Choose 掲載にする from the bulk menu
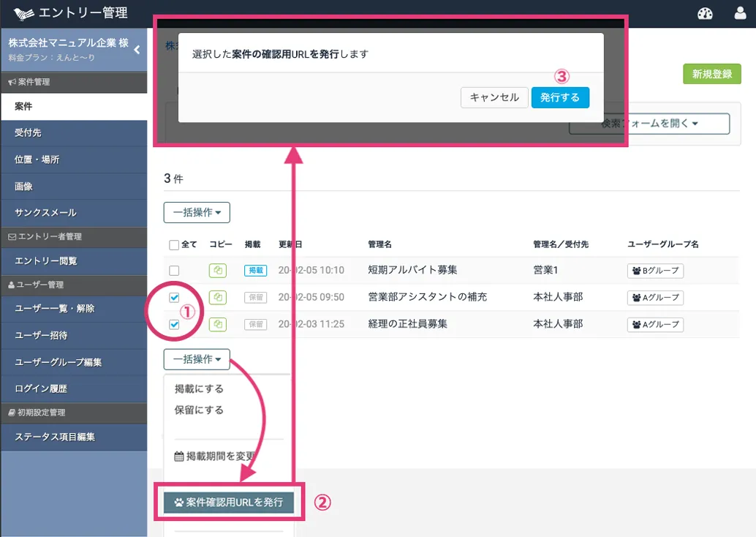This screenshot has width=756, height=537. click(x=199, y=388)
